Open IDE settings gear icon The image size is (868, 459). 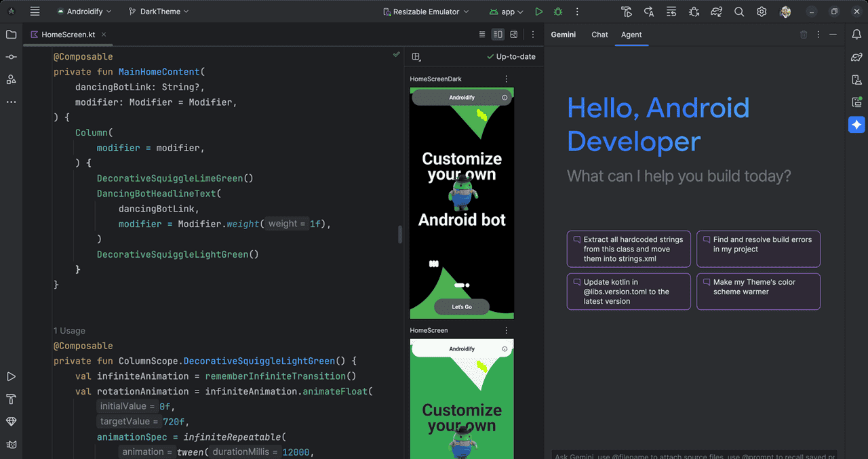coord(762,12)
